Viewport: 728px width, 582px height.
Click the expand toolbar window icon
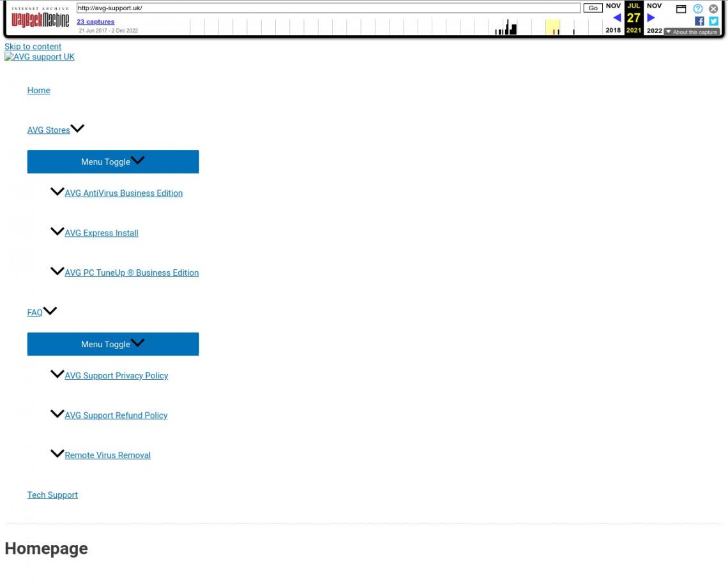(681, 9)
